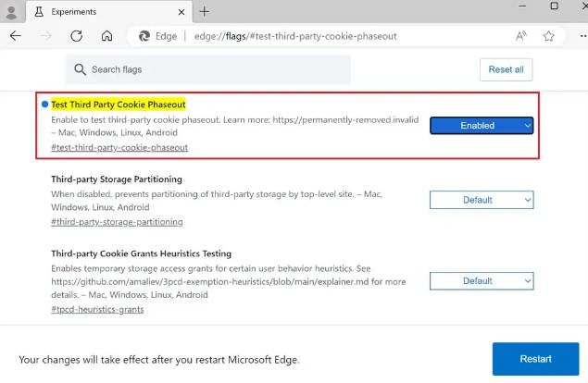Open #test-third-party-cookie-phaseout anchor link
Viewport: 588px width, 383px height.
tap(119, 147)
